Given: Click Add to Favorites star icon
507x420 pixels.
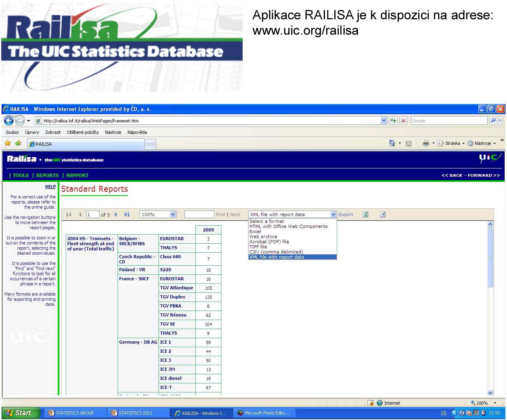Looking at the screenshot, I should click(x=18, y=143).
